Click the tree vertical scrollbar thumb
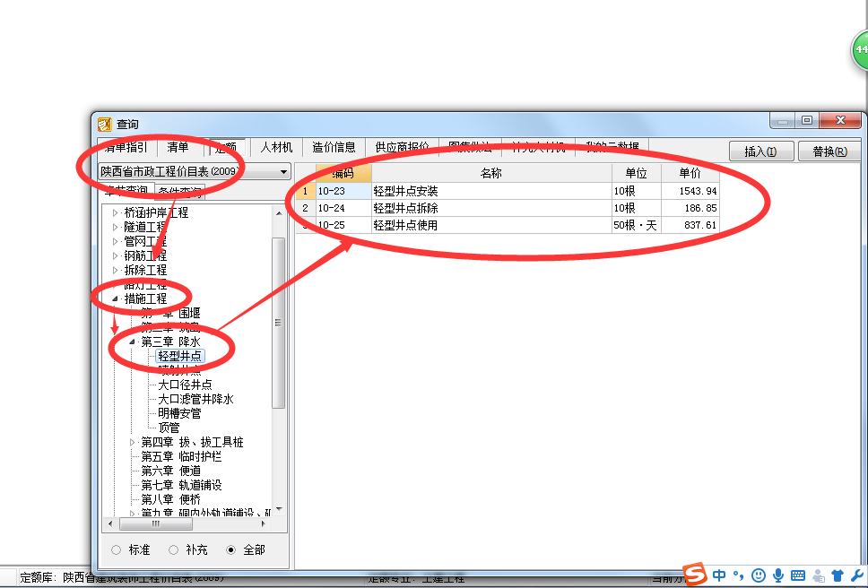 coord(279,323)
